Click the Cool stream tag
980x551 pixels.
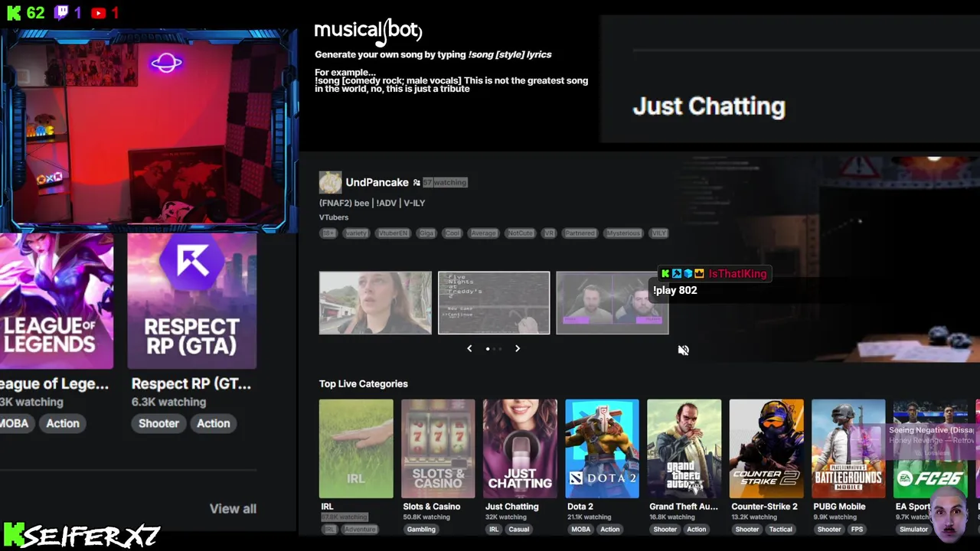point(452,233)
